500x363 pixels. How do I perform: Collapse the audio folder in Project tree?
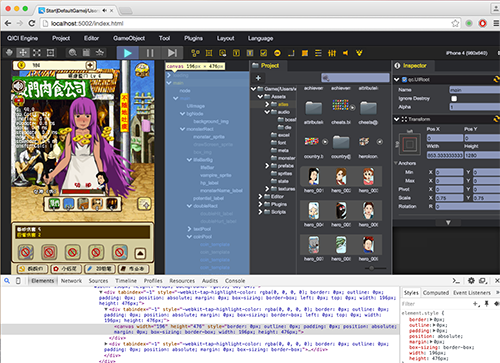(x=267, y=112)
